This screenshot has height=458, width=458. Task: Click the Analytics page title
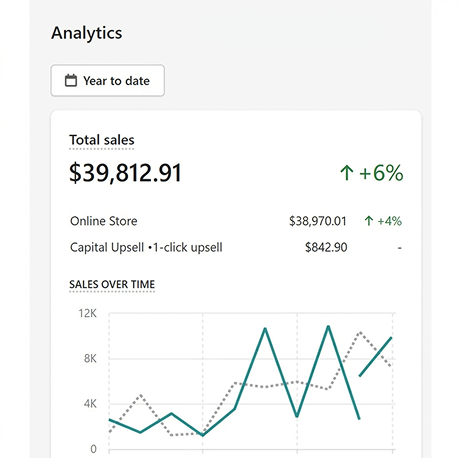coord(87,33)
